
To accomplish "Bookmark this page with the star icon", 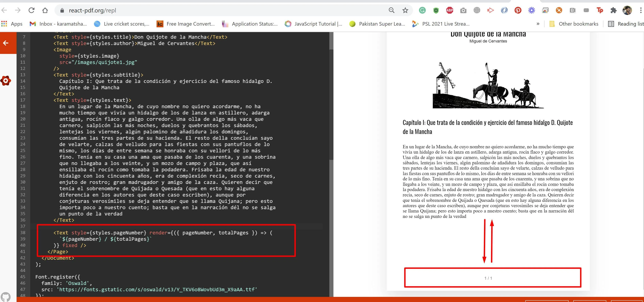I will [405, 10].
